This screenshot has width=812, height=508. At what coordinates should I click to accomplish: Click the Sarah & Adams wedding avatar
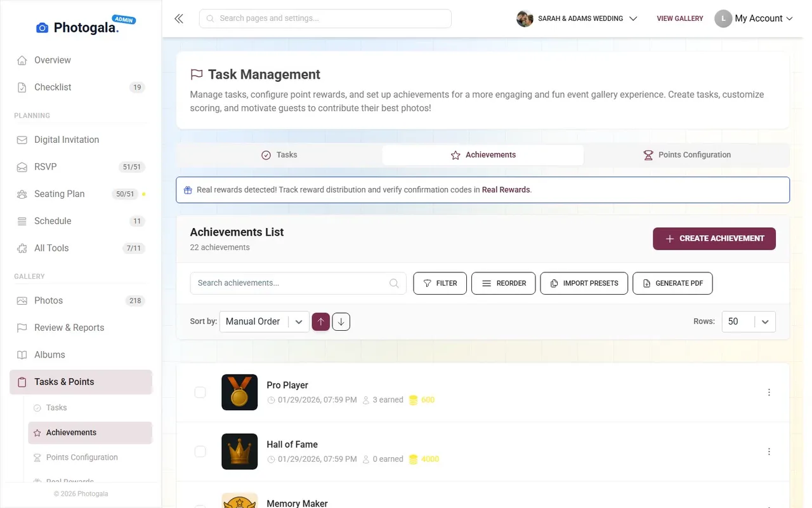tap(525, 19)
